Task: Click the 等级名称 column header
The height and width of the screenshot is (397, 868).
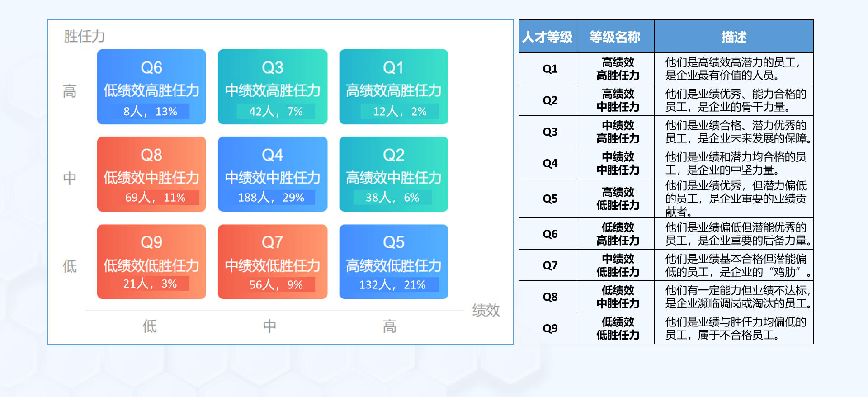Action: (x=615, y=37)
